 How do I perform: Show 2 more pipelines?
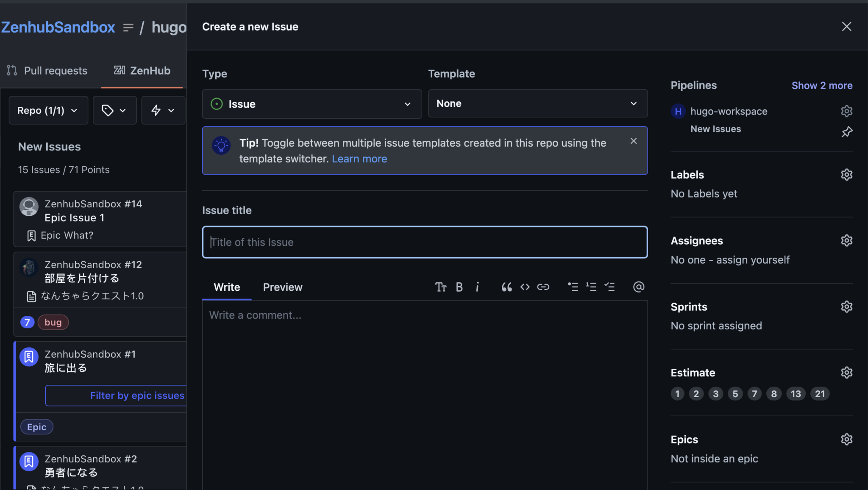click(821, 85)
